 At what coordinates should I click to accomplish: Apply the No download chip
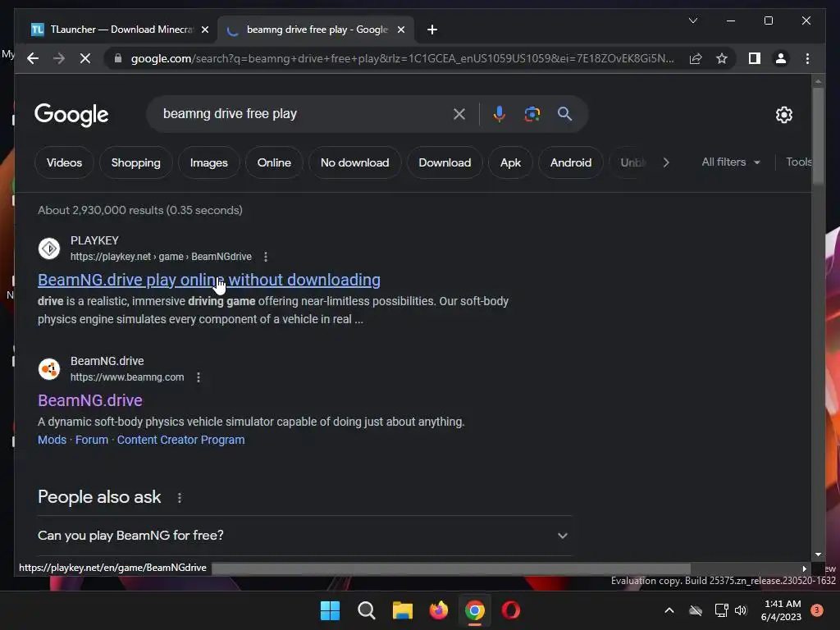(354, 163)
